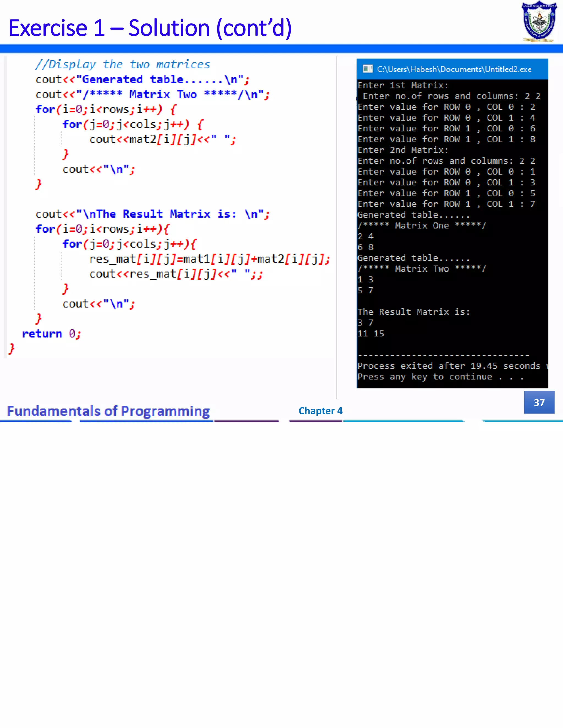Image resolution: width=563 pixels, height=728 pixels.
Task: Click the result row 11 15 in console
Action: (371, 334)
